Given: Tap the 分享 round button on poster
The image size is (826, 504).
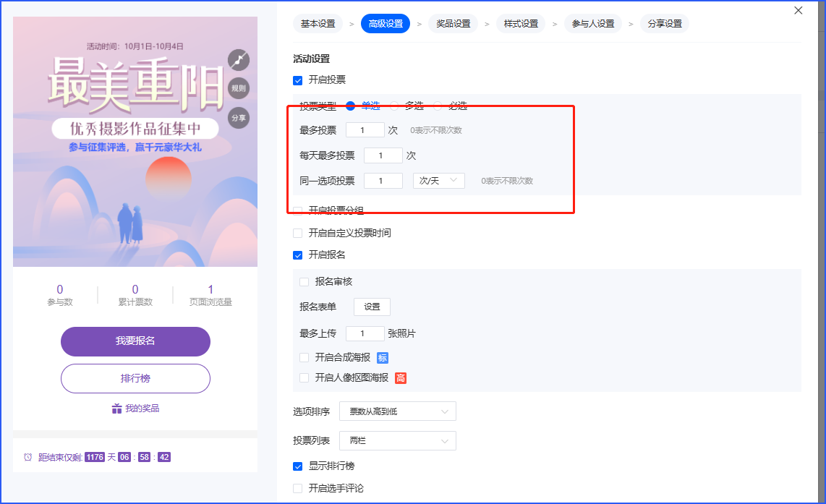Looking at the screenshot, I should point(239,117).
